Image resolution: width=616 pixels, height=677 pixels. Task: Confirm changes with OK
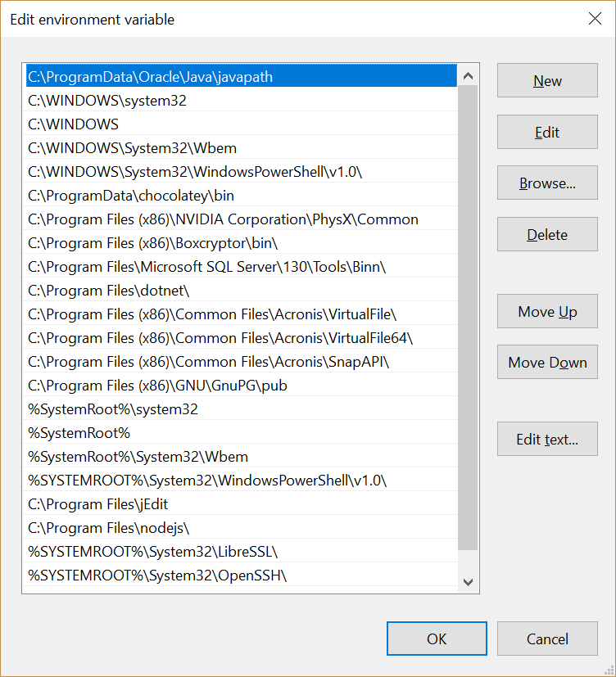(x=437, y=639)
